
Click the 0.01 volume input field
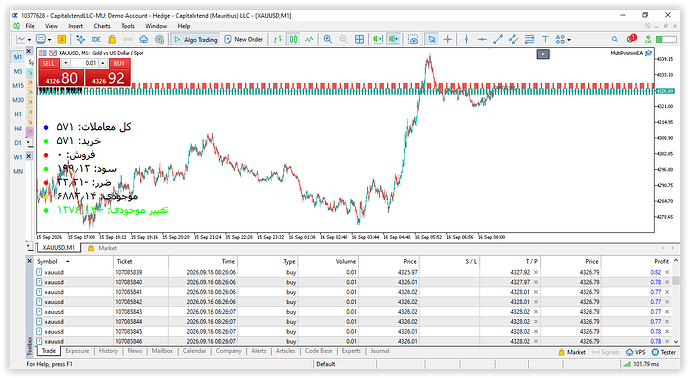[x=84, y=63]
